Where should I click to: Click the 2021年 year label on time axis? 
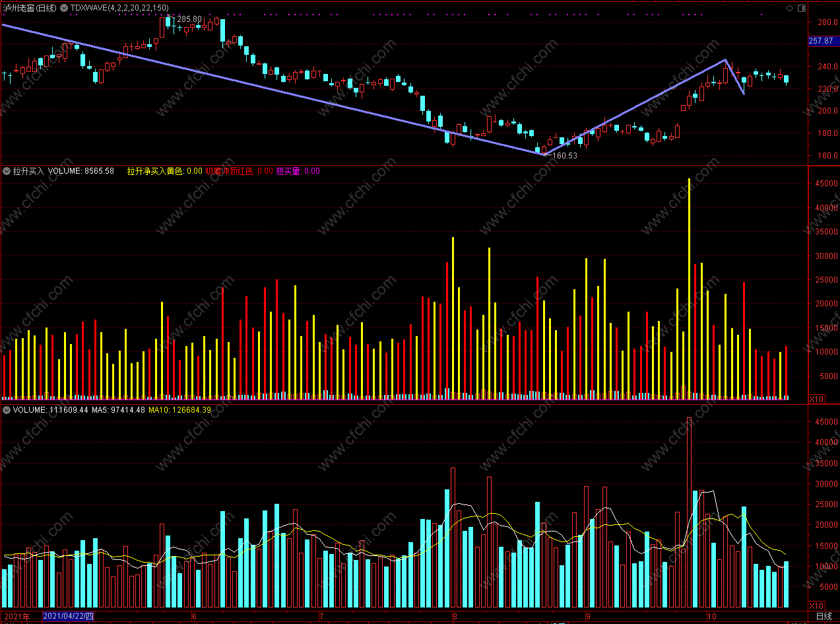(x=17, y=617)
